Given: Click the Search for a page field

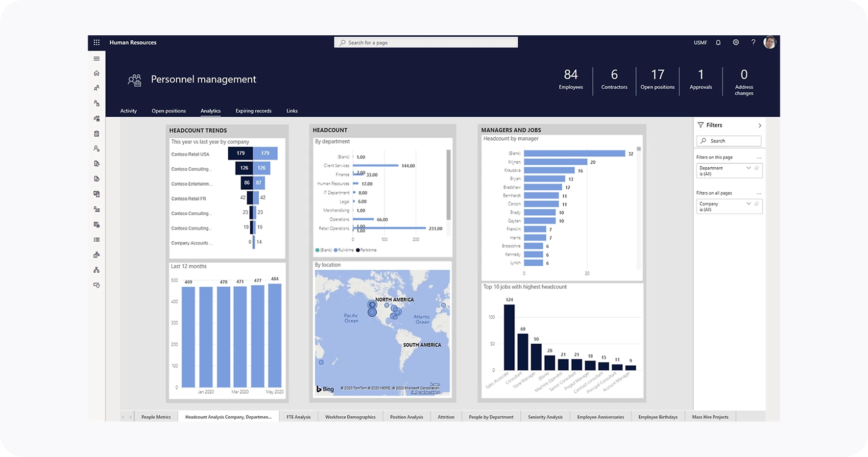Looking at the screenshot, I should [426, 43].
